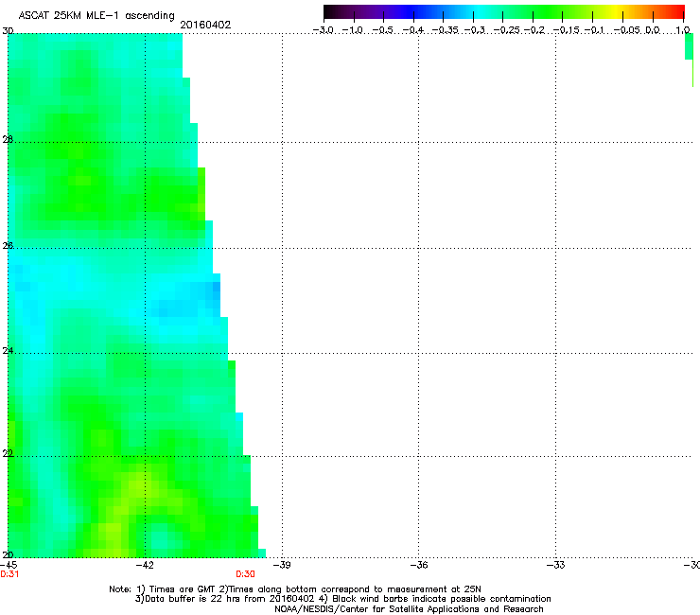Click the colorbar label -0.15
The image size is (700, 615).
click(x=566, y=30)
